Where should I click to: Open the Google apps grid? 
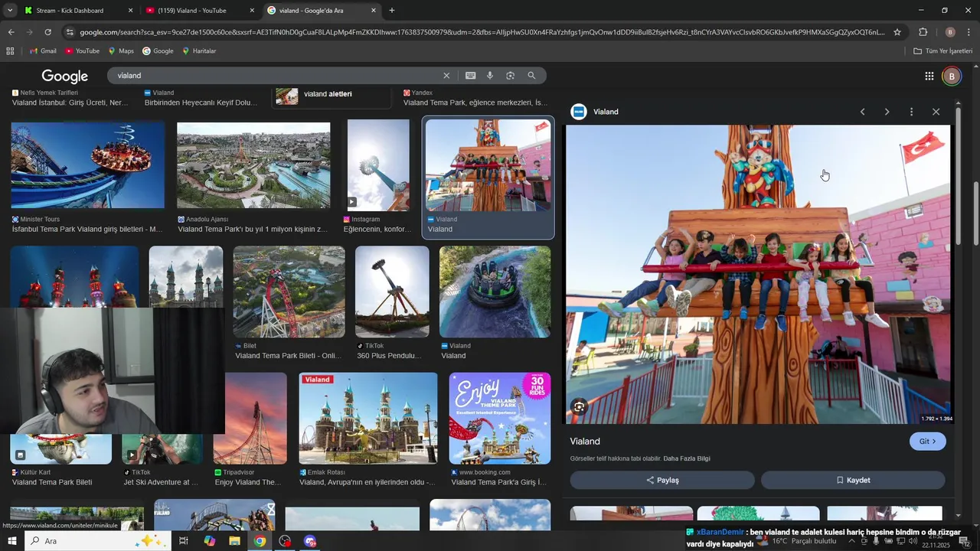(x=929, y=76)
